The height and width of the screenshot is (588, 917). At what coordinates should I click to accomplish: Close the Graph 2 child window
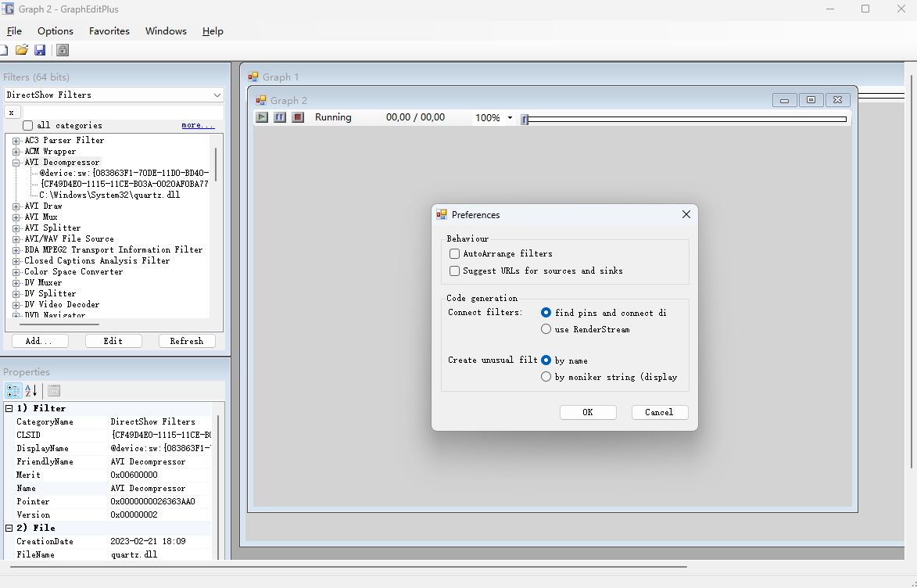(837, 100)
